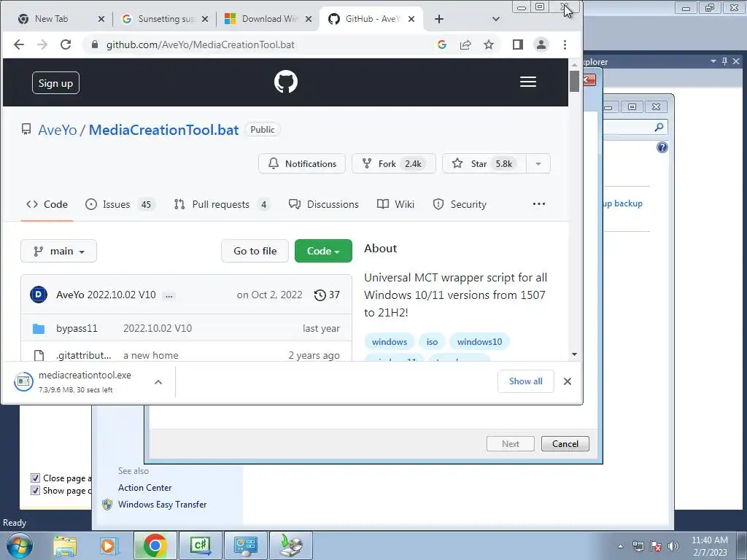This screenshot has width=747, height=560.
Task: Click search box in background window
Action: pos(635,127)
